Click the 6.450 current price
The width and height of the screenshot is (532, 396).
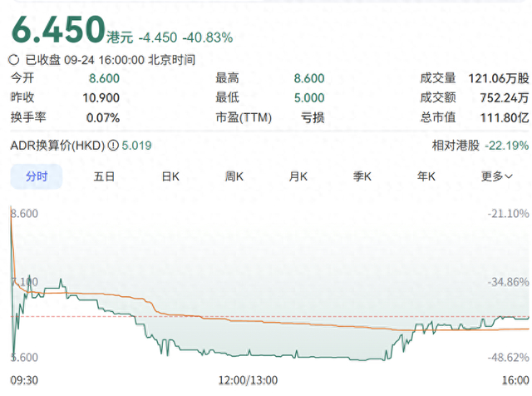58,30
